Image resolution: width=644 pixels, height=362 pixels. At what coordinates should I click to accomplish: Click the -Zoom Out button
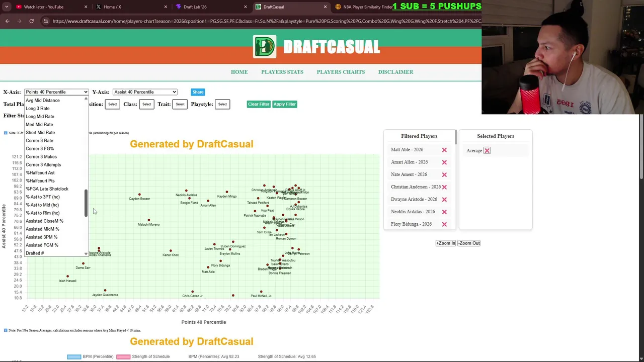[469, 243]
